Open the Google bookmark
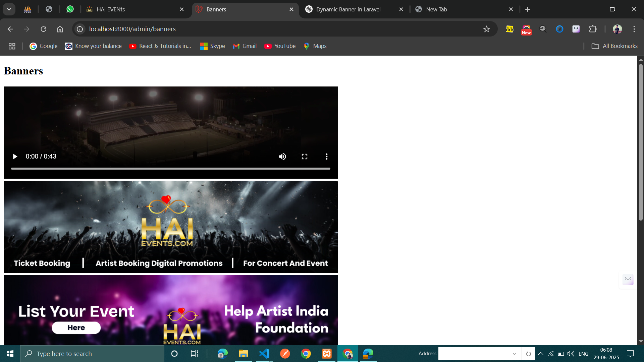Image resolution: width=644 pixels, height=362 pixels. (x=44, y=46)
